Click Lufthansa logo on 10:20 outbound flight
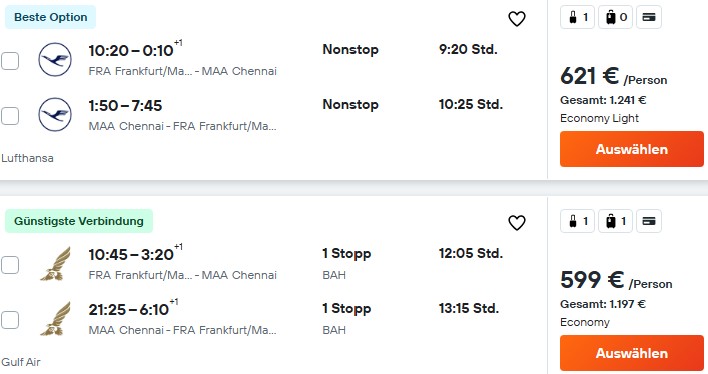 (x=55, y=60)
